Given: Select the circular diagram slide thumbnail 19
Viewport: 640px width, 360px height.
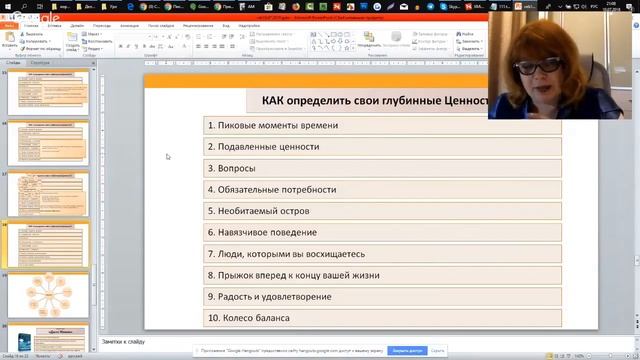Looking at the screenshot, I should pos(48,296).
